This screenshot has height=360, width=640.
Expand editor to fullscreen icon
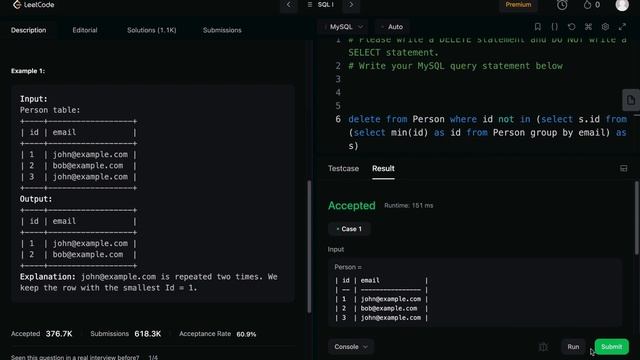pyautogui.click(x=622, y=27)
